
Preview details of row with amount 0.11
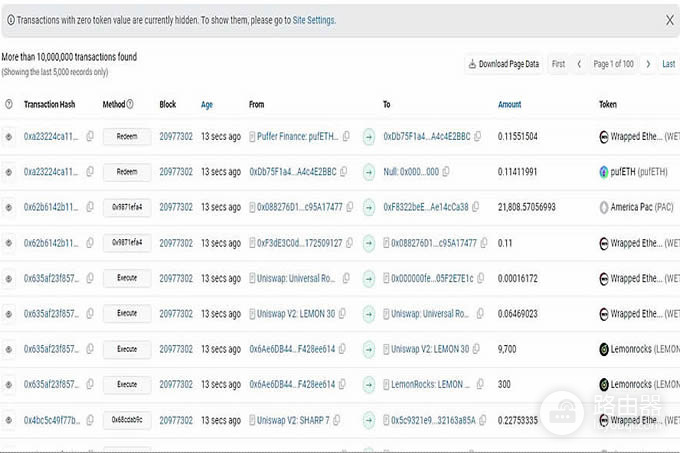[x=9, y=243]
